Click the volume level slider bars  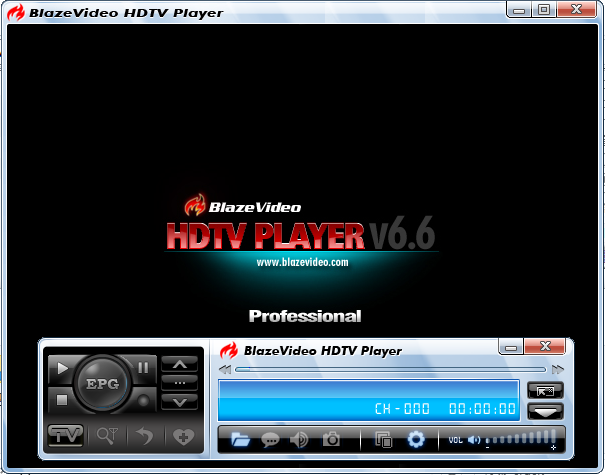[521, 439]
